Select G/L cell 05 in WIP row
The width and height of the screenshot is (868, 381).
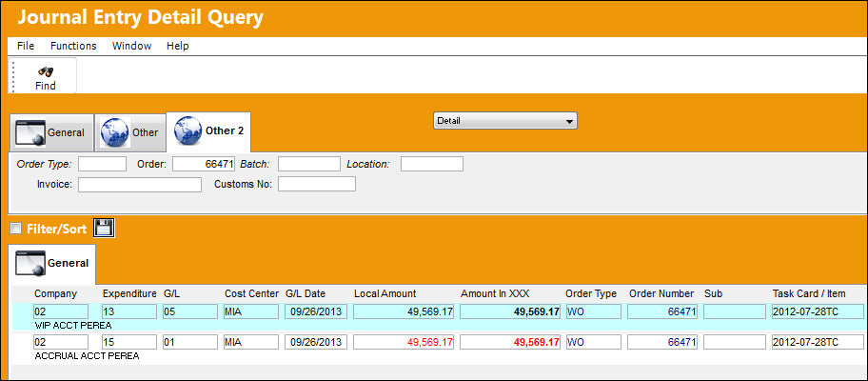[190, 311]
